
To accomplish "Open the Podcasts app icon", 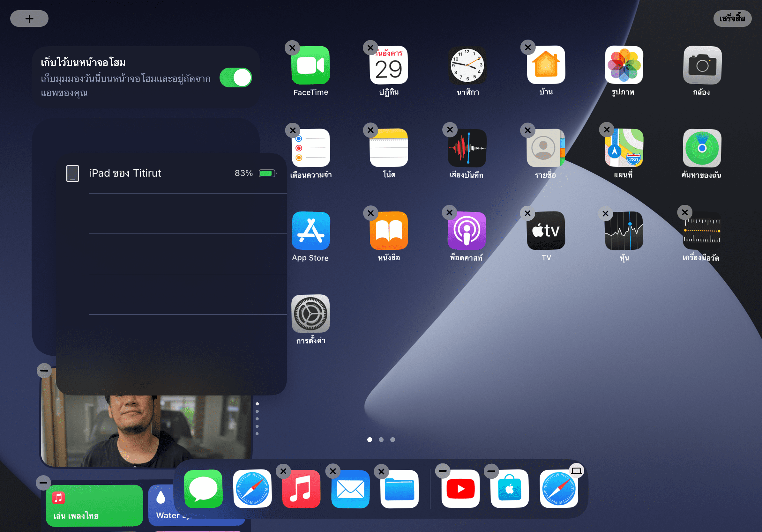I will 467,231.
